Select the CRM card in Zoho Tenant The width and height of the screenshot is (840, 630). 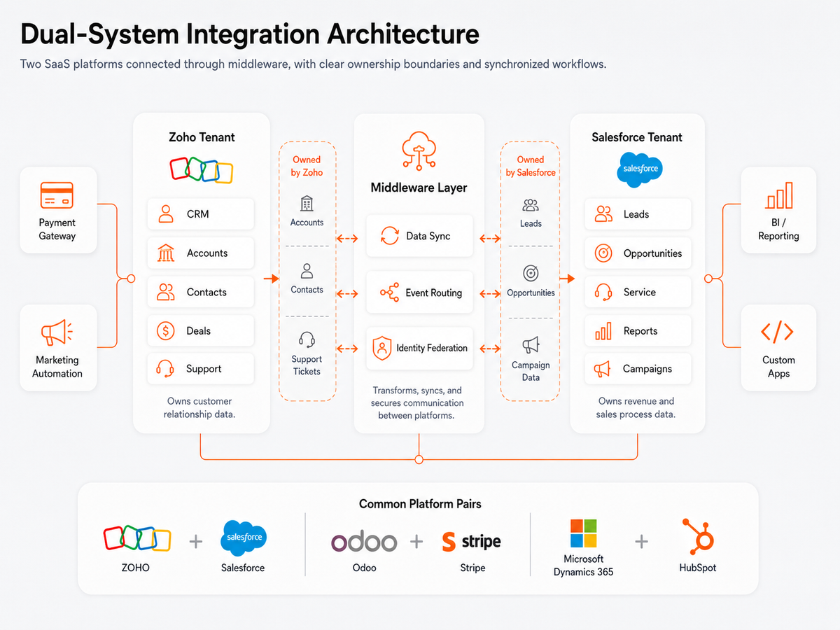(x=201, y=214)
